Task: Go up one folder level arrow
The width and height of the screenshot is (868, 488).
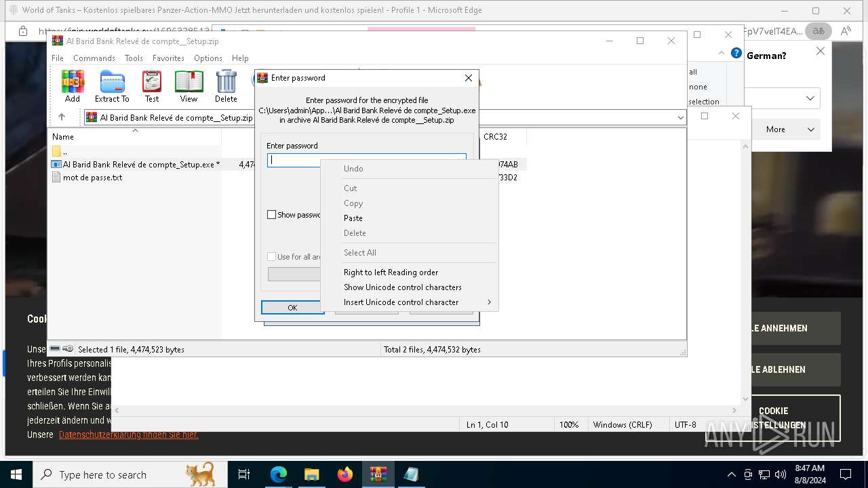Action: pos(62,117)
